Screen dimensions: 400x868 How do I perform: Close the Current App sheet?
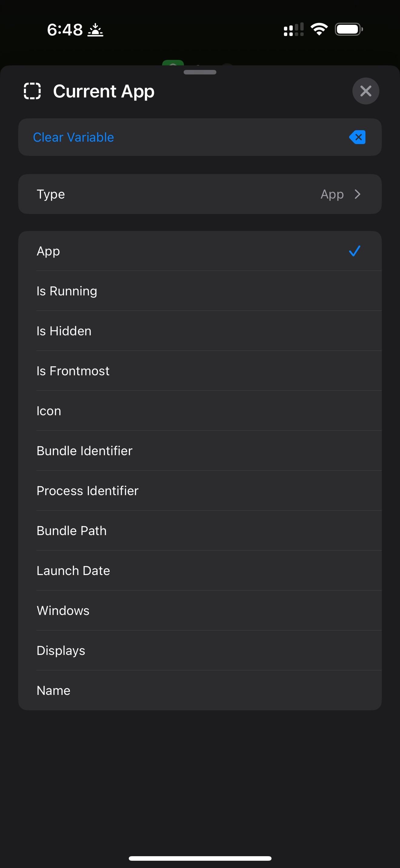(x=365, y=91)
